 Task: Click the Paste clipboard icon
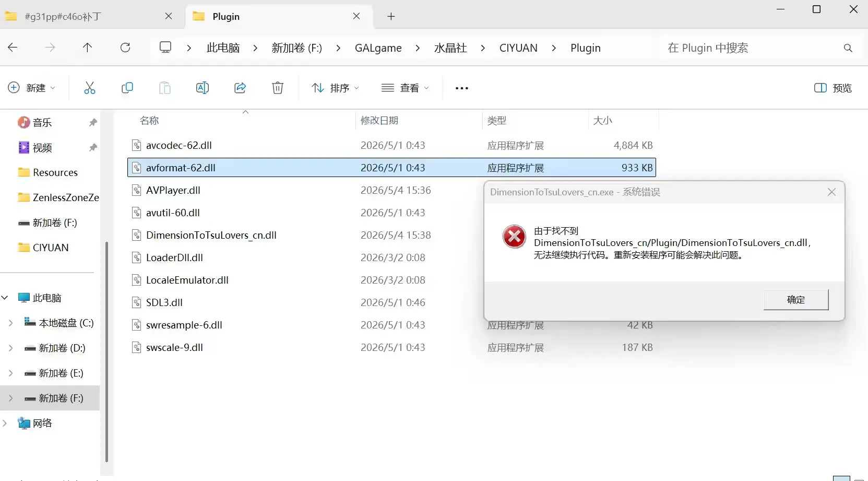165,88
